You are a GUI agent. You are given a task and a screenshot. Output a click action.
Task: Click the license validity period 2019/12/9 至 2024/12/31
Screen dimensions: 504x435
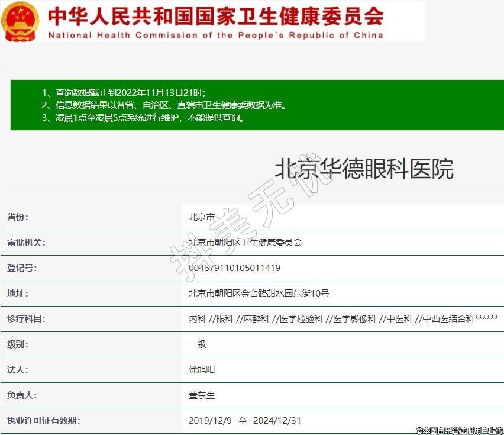(245, 421)
